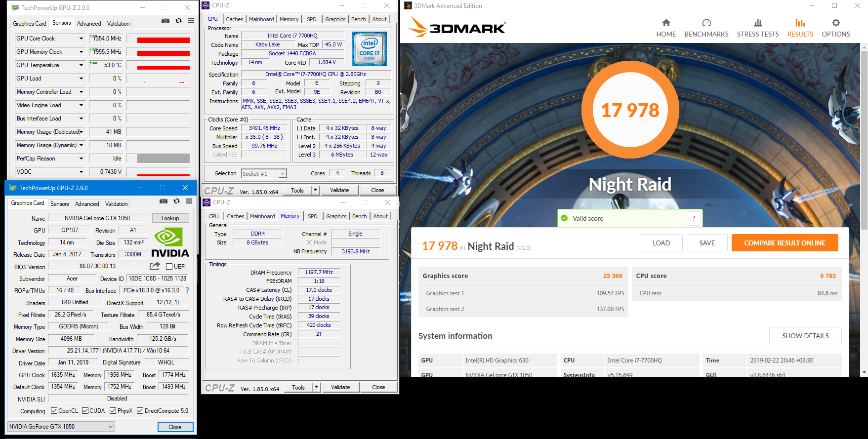Viewport: 868px width, 439px height.
Task: Click GPU-Z Sensors title bar app icon
Action: [15, 7]
